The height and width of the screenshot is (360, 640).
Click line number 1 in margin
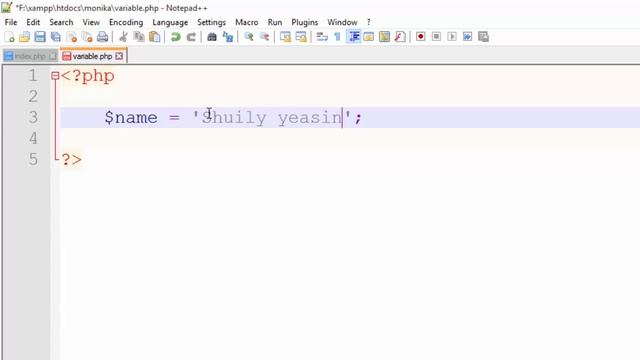[x=33, y=76]
